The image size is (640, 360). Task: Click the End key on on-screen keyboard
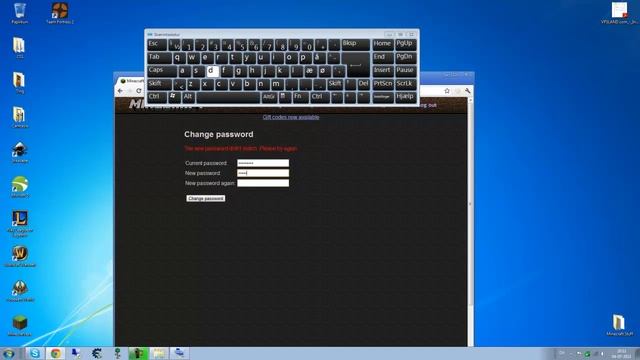[382, 58]
